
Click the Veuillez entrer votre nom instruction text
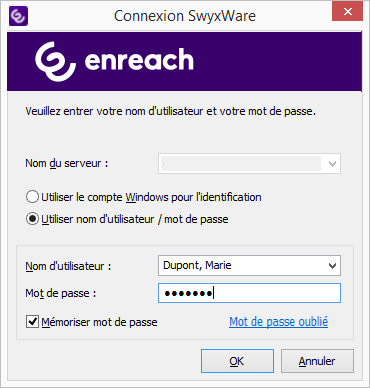coord(171,111)
